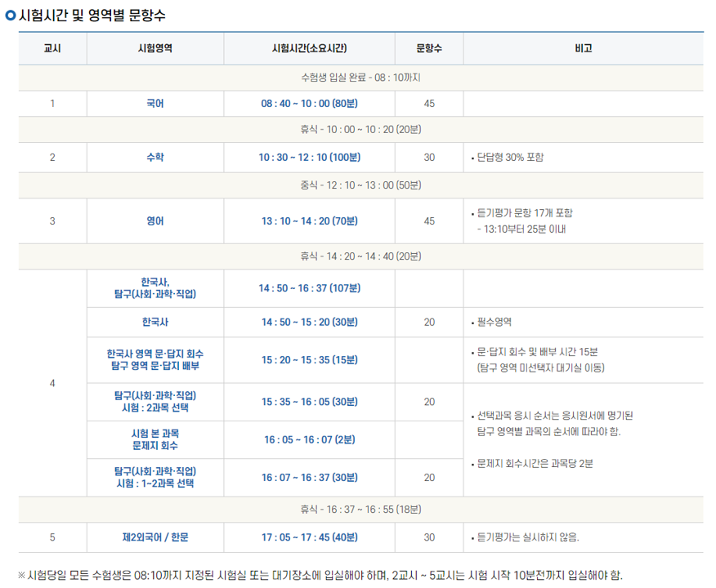Click the 교시 column header
Image resolution: width=716 pixels, height=588 pixels.
(51, 48)
